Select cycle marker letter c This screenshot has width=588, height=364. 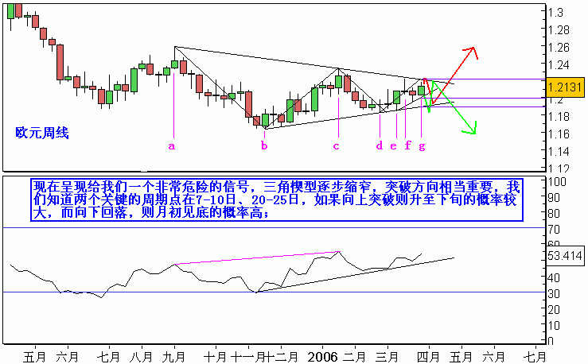pyautogui.click(x=336, y=145)
